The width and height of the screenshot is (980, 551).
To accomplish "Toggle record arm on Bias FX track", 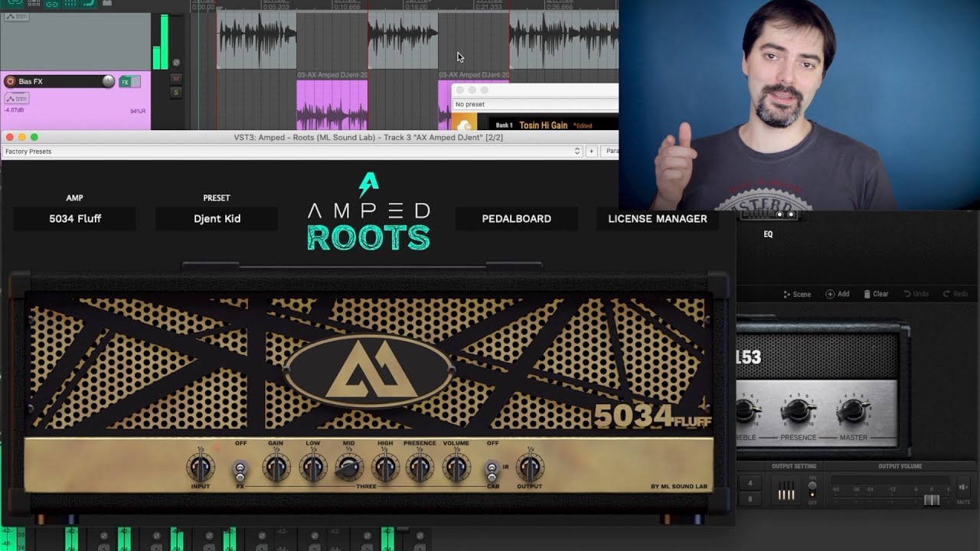I will click(10, 81).
